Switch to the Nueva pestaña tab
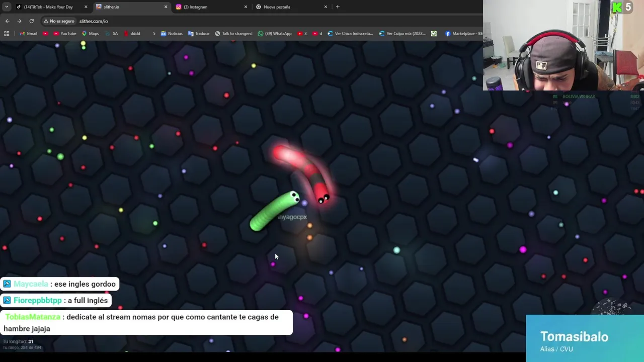Viewport: 644px width, 362px height. click(291, 7)
